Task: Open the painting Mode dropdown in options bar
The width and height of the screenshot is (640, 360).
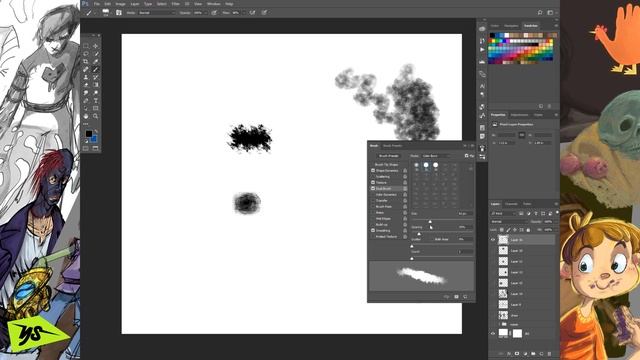Action: click(157, 13)
